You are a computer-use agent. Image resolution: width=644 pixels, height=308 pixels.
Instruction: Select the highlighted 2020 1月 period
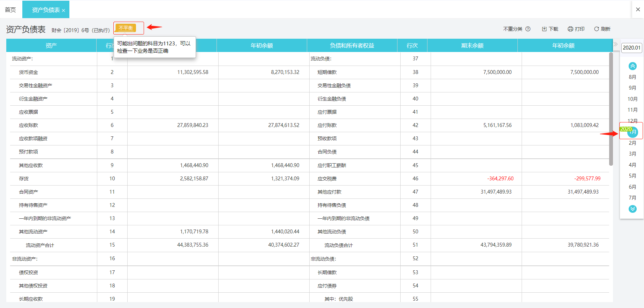(632, 132)
